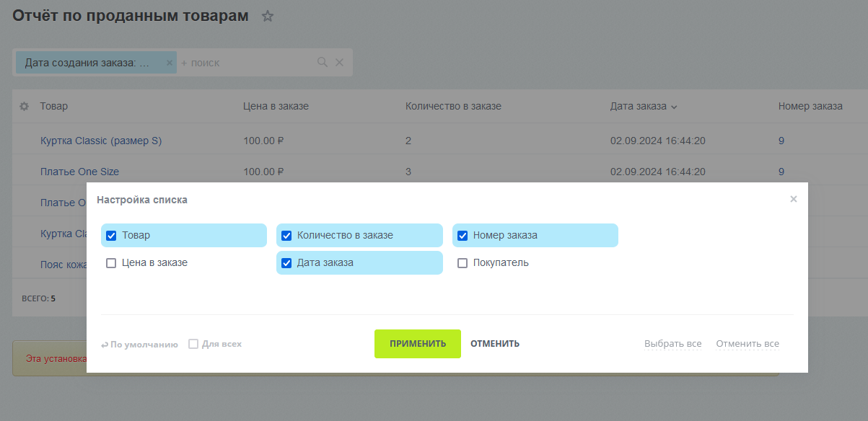Toggle the 'Количество в заказе' checkbox
Image resolution: width=868 pixels, height=421 pixels.
pyautogui.click(x=286, y=236)
